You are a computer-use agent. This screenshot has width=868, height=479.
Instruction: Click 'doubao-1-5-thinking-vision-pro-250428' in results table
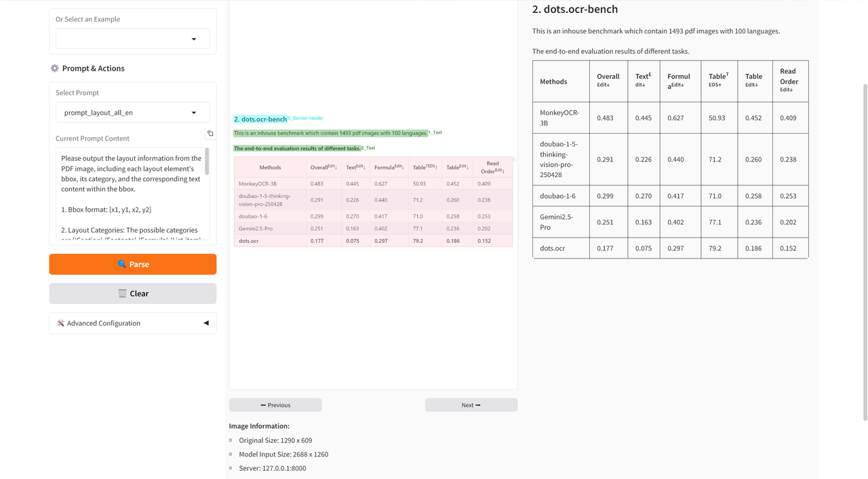pos(559,159)
